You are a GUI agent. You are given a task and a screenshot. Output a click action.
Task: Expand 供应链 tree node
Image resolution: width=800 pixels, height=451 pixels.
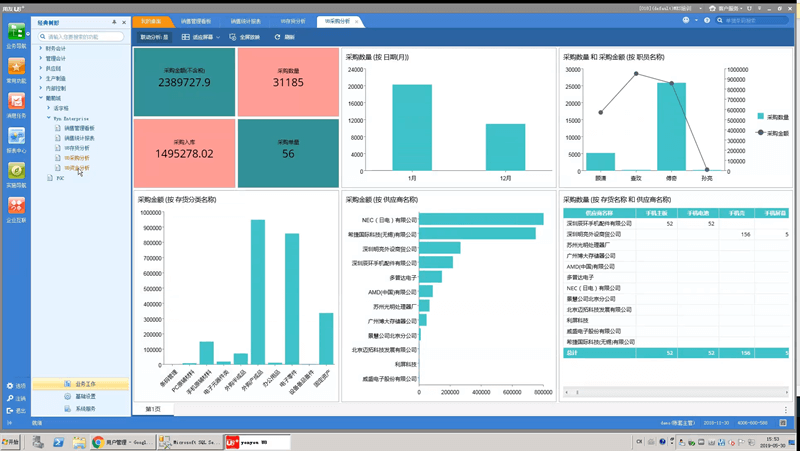pos(41,68)
